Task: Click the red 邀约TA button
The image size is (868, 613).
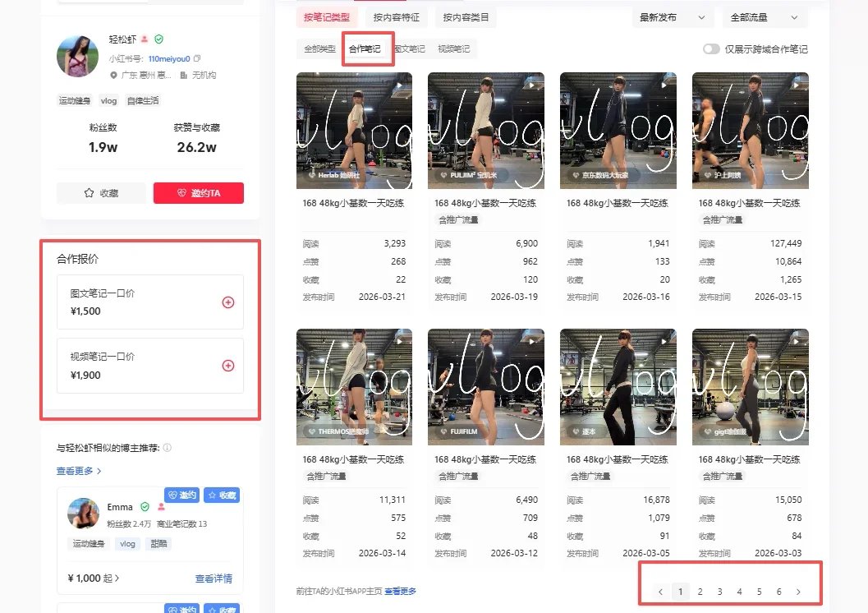Action: tap(199, 193)
